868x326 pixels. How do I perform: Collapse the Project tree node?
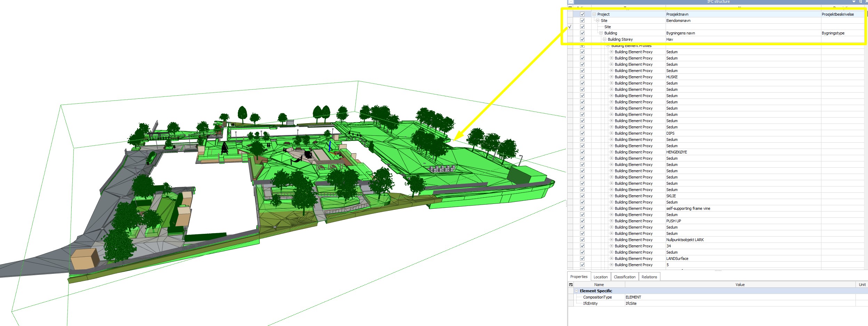[x=594, y=14]
